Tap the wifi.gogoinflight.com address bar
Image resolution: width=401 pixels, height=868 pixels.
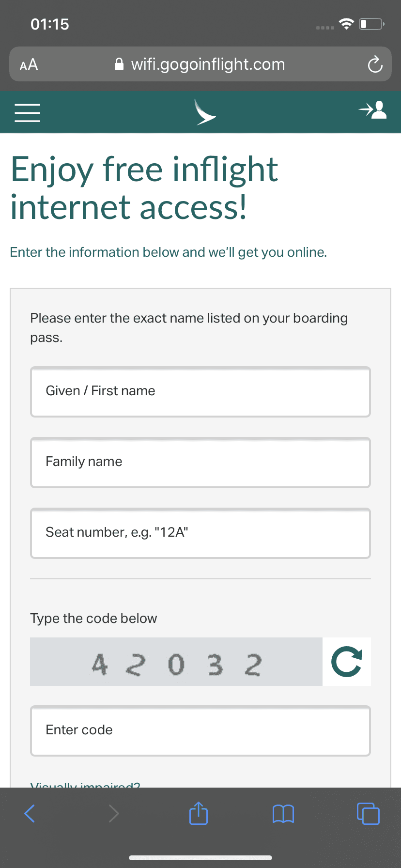[200, 64]
